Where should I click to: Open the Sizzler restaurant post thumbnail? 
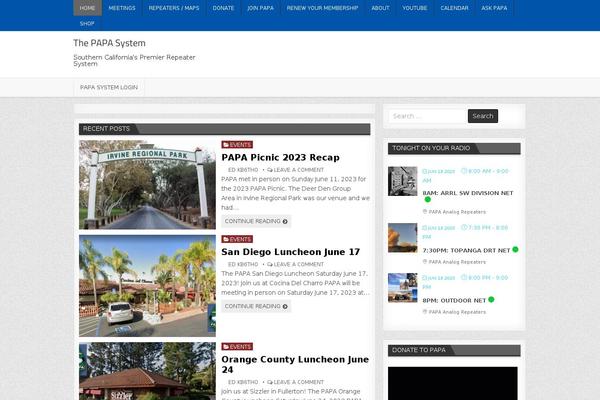click(147, 371)
